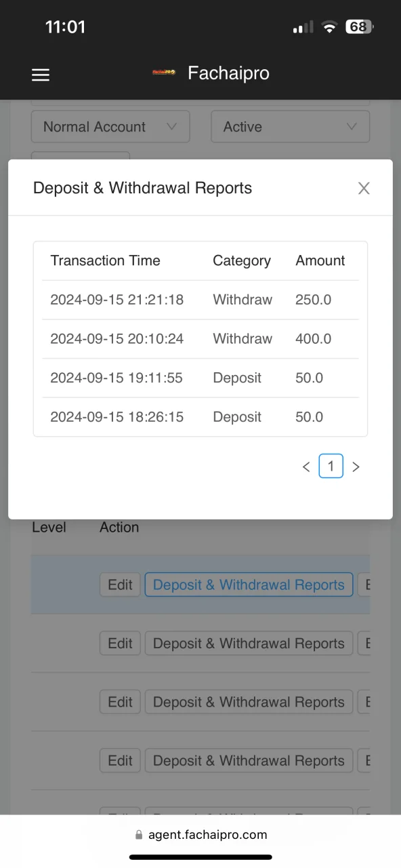This screenshot has width=401, height=868.
Task: Click Edit in the highlighted row
Action: pyautogui.click(x=120, y=585)
